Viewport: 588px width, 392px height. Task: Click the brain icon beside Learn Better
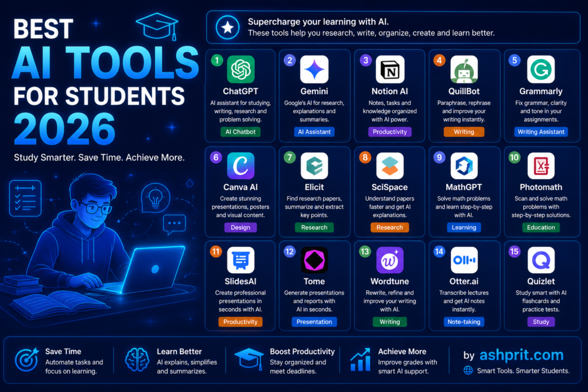click(137, 359)
